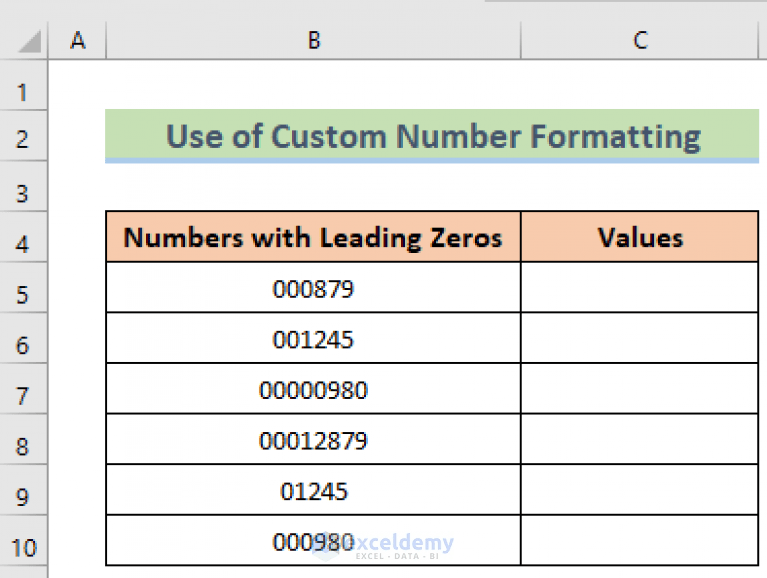The image size is (767, 578).
Task: Select row 2 header
Action: point(23,136)
